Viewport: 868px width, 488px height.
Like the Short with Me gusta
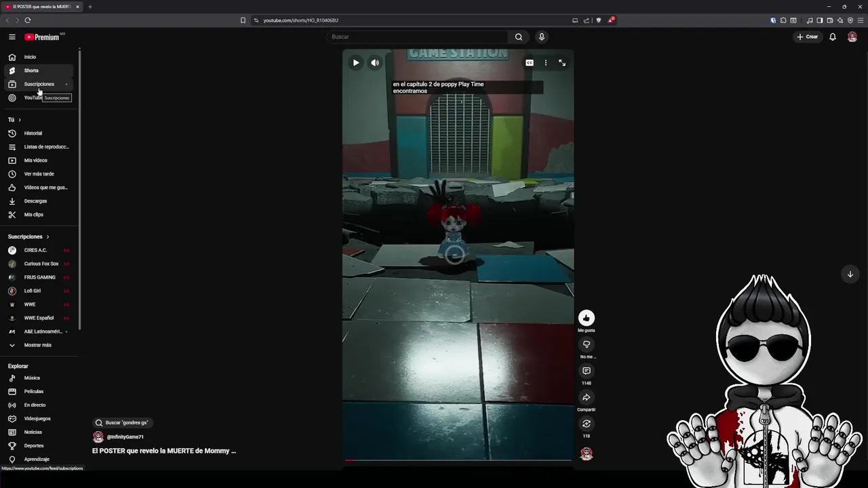587,318
